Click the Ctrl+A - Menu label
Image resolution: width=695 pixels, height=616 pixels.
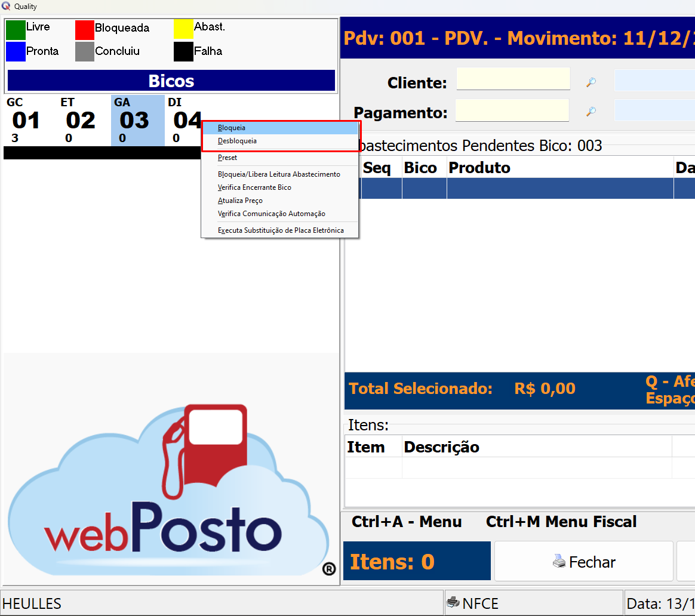coord(407,522)
